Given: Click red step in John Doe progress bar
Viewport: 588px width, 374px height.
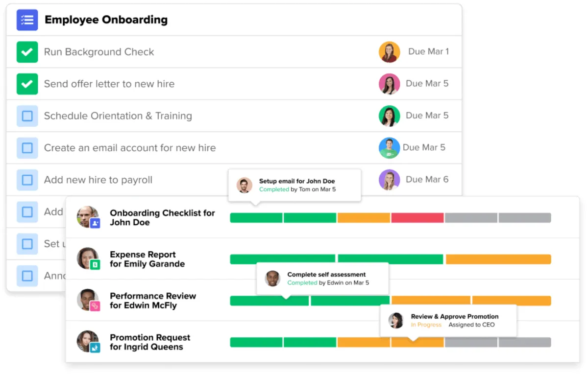Looking at the screenshot, I should tap(417, 218).
